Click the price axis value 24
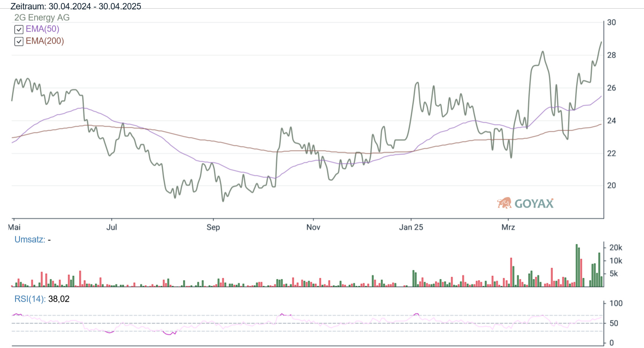This screenshot has width=644, height=348. pos(612,121)
